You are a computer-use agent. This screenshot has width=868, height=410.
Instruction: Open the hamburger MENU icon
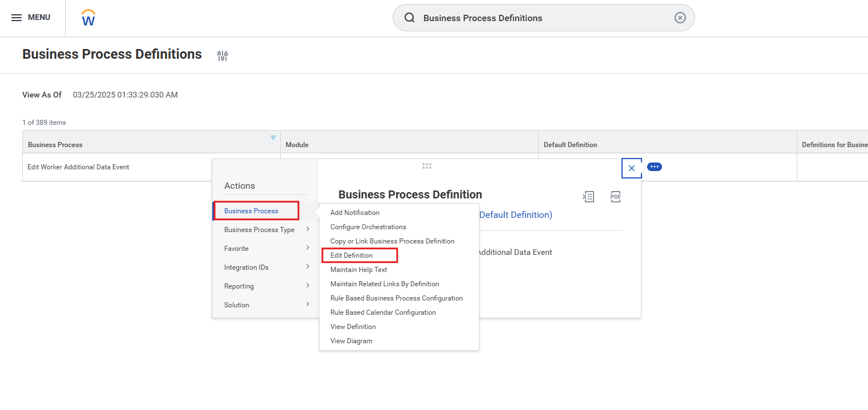click(x=17, y=18)
